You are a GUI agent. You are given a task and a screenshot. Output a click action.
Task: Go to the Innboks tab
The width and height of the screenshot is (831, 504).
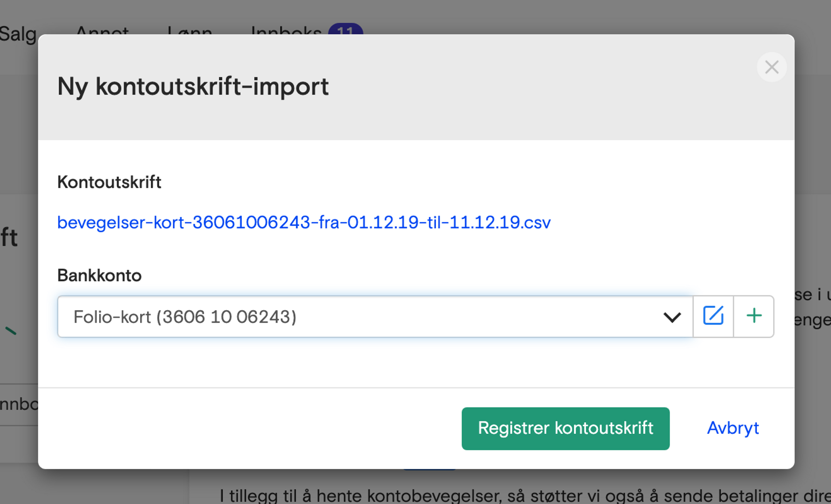click(286, 29)
